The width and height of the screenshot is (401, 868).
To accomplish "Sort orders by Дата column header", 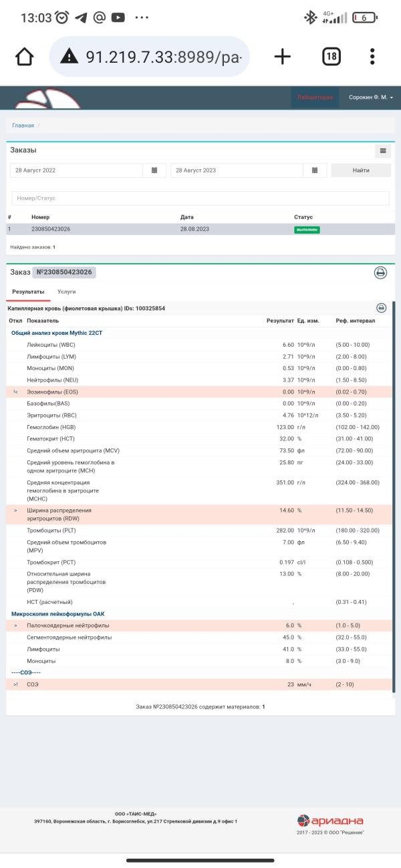I will [x=186, y=217].
